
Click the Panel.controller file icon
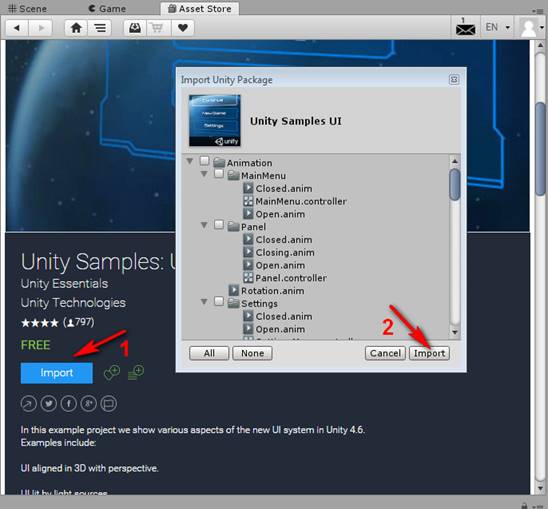click(248, 278)
